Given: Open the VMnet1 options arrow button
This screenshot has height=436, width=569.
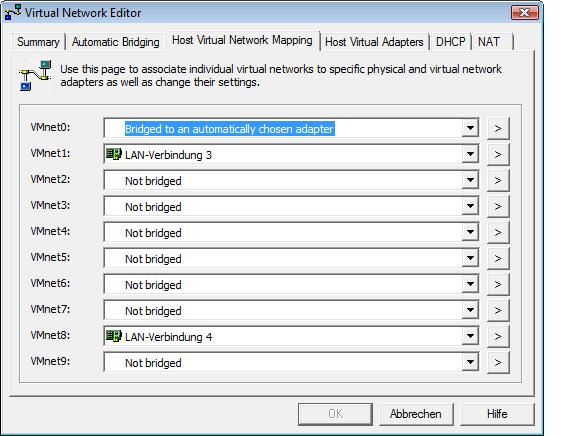Looking at the screenshot, I should pos(498,154).
